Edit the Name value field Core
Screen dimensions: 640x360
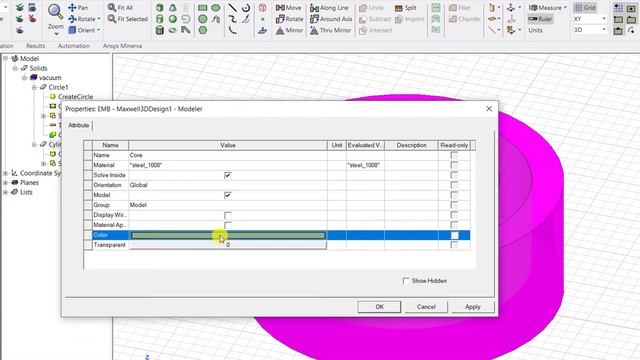pyautogui.click(x=228, y=155)
